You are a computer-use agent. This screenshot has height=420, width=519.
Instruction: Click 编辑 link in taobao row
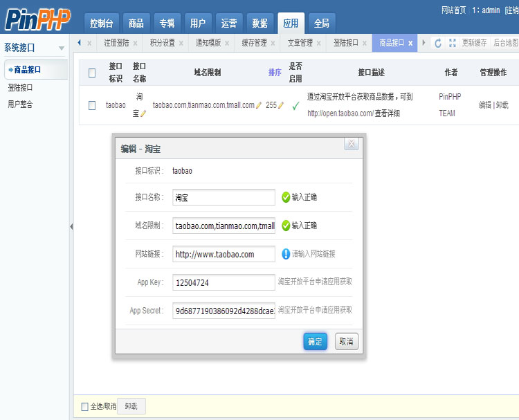(x=485, y=105)
